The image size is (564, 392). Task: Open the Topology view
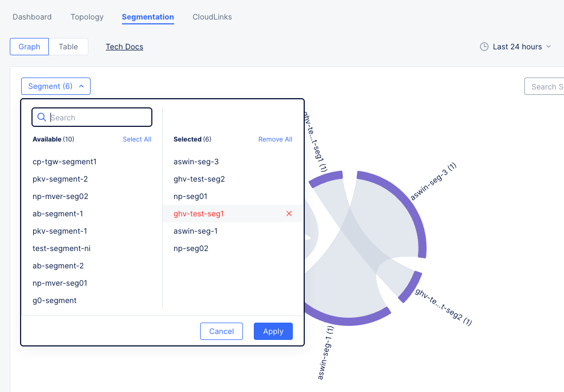(x=87, y=17)
